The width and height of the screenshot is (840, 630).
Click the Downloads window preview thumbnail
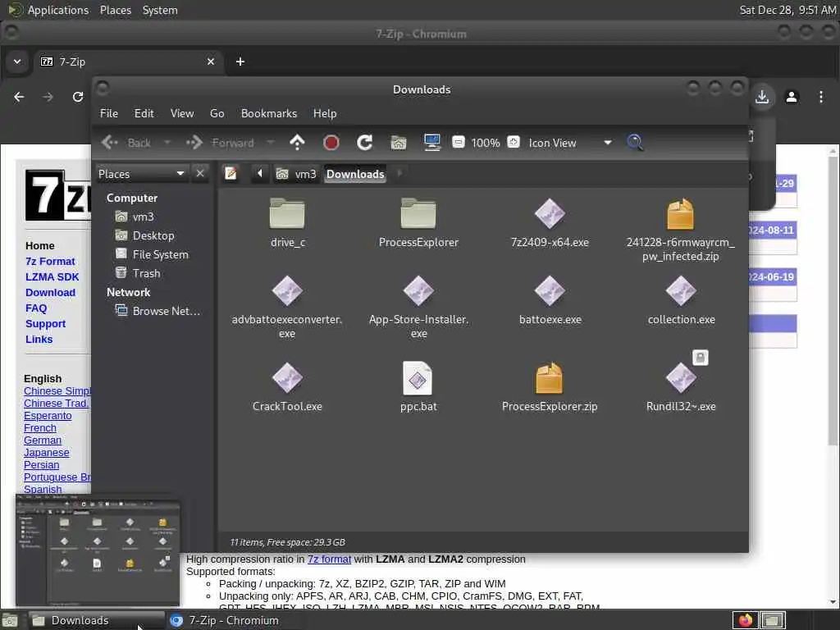pyautogui.click(x=98, y=550)
